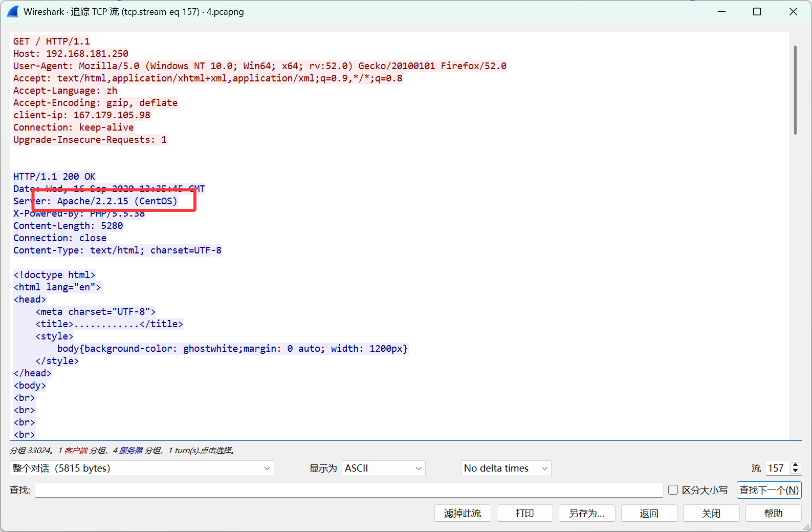Image resolution: width=812 pixels, height=532 pixels.
Task: Close the window with the X icon
Action: (793, 11)
